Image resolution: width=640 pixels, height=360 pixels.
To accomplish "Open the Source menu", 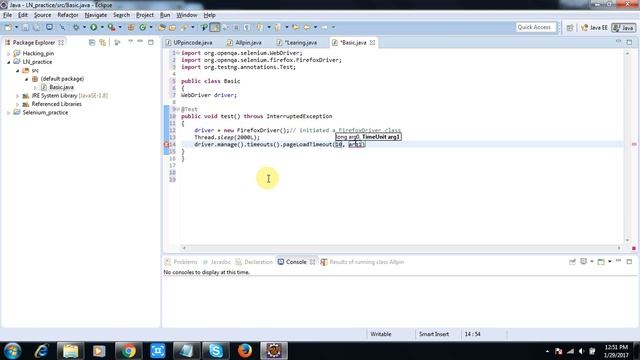I will pyautogui.click(x=42, y=15).
